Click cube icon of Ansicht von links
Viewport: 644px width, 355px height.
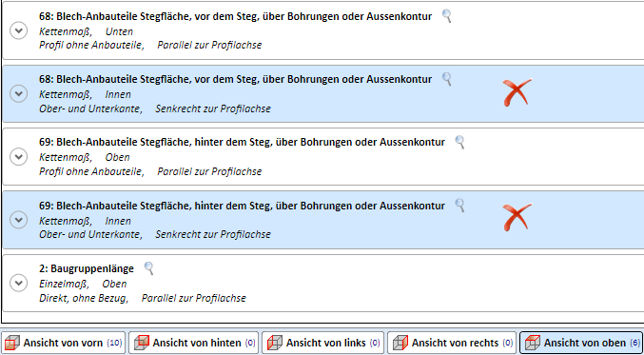point(275,343)
